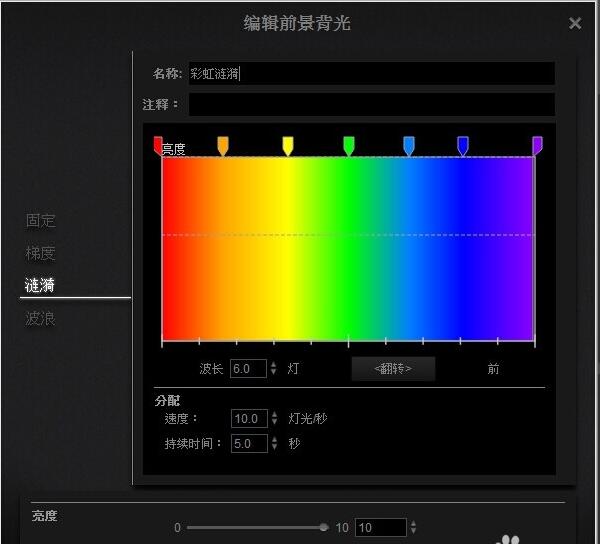Select the red gradient color marker
600x544 pixels.
coord(158,146)
